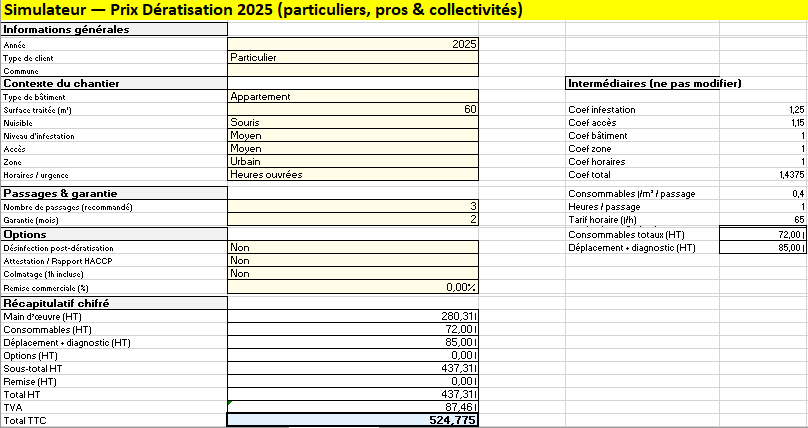
Task: Click the Colmatage option Non cell
Action: [x=354, y=273]
